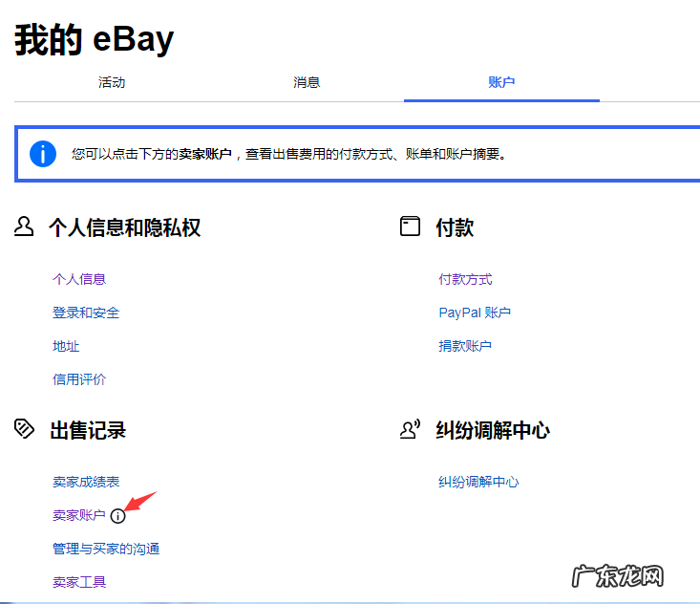Open the 信用评价 link
700x604 pixels.
click(79, 379)
